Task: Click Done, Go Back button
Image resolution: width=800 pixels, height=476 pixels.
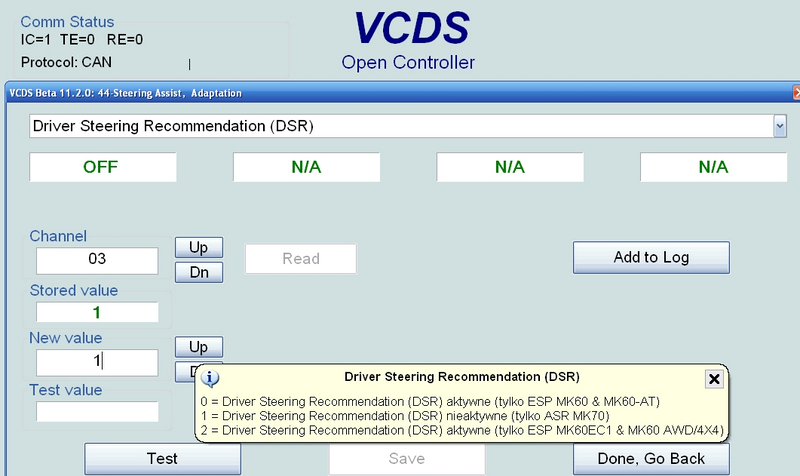Action: tap(651, 459)
